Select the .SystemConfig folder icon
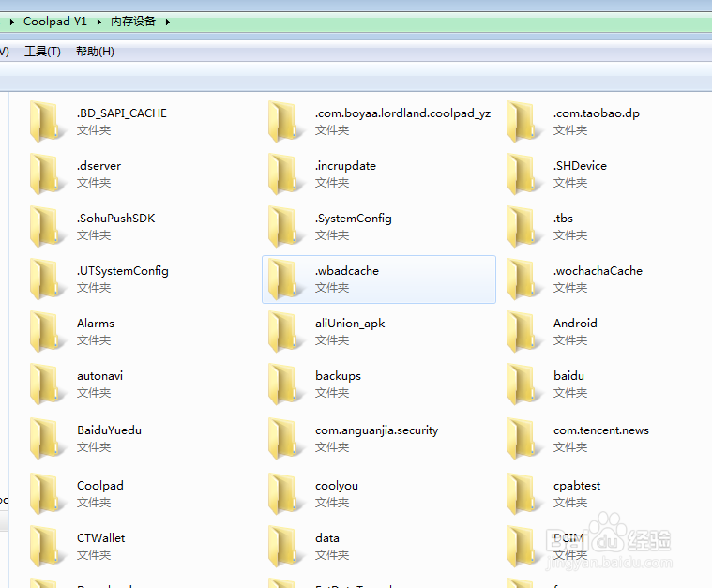712x588 pixels. [285, 227]
